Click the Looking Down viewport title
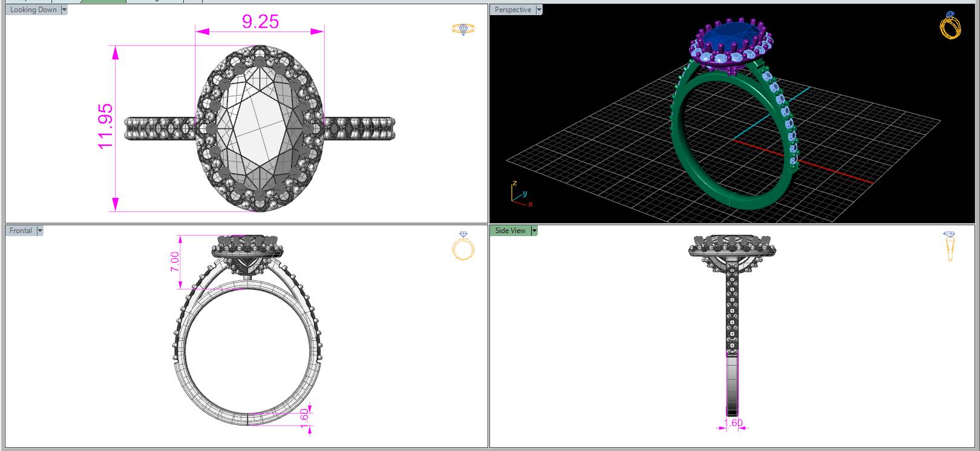980x451 pixels. 33,10
